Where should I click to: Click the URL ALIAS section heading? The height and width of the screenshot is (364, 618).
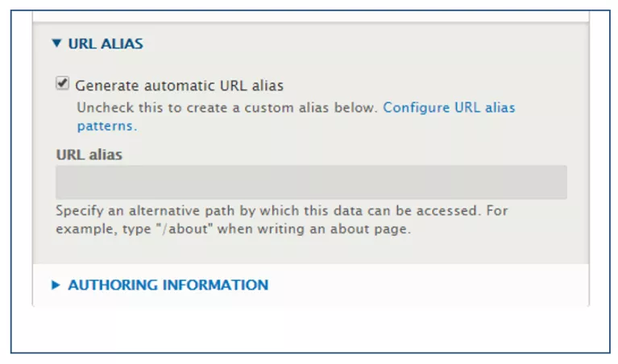point(106,43)
